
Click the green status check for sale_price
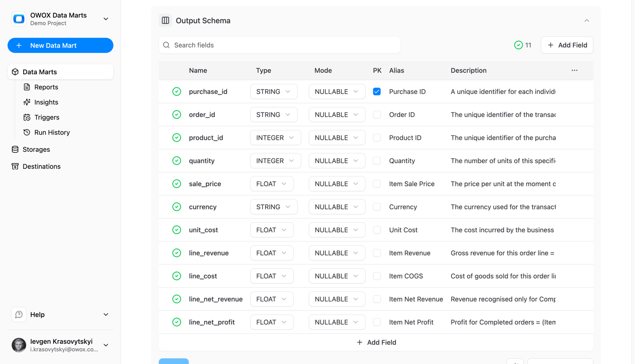pos(176,184)
